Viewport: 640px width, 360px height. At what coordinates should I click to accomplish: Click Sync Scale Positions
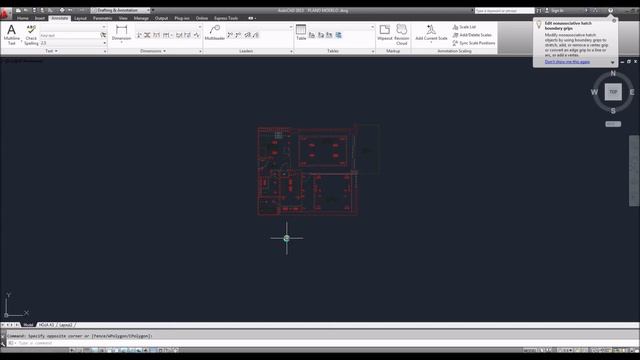click(x=474, y=43)
